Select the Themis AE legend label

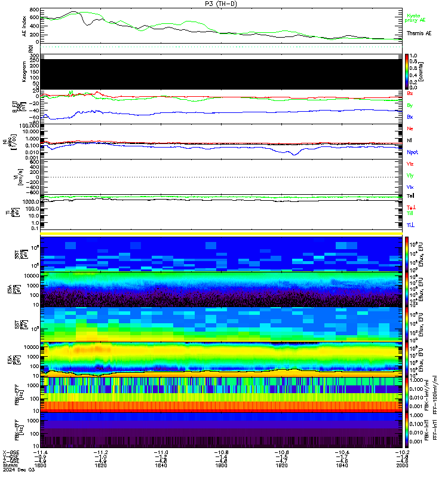pos(419,33)
